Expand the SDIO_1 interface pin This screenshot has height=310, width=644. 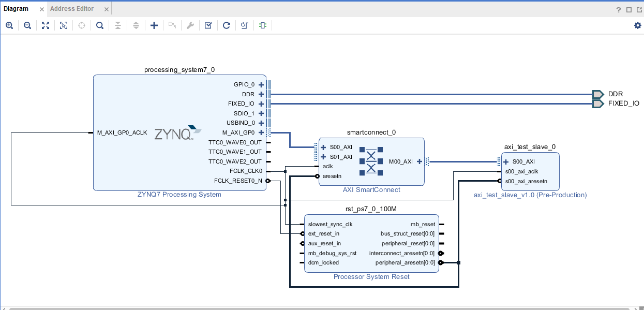coord(261,113)
